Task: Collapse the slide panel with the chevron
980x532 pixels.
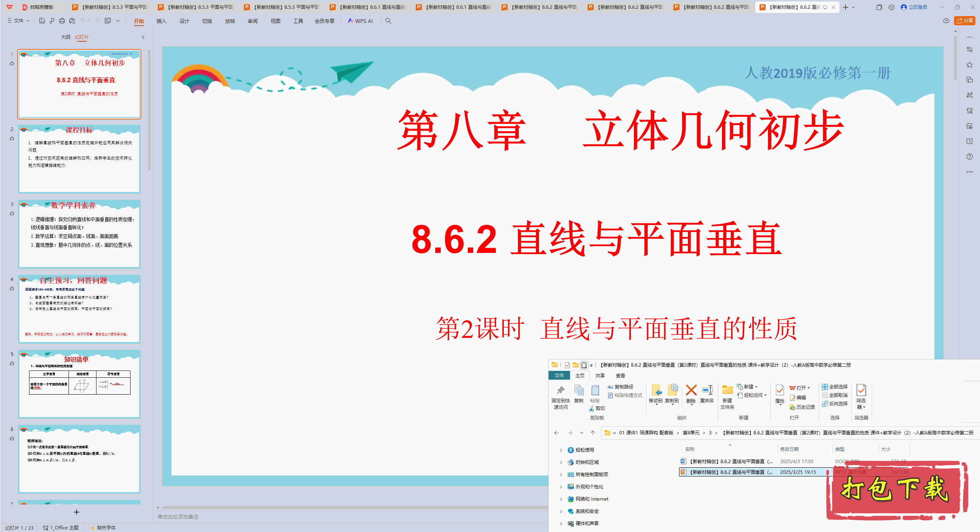Action: [x=143, y=37]
